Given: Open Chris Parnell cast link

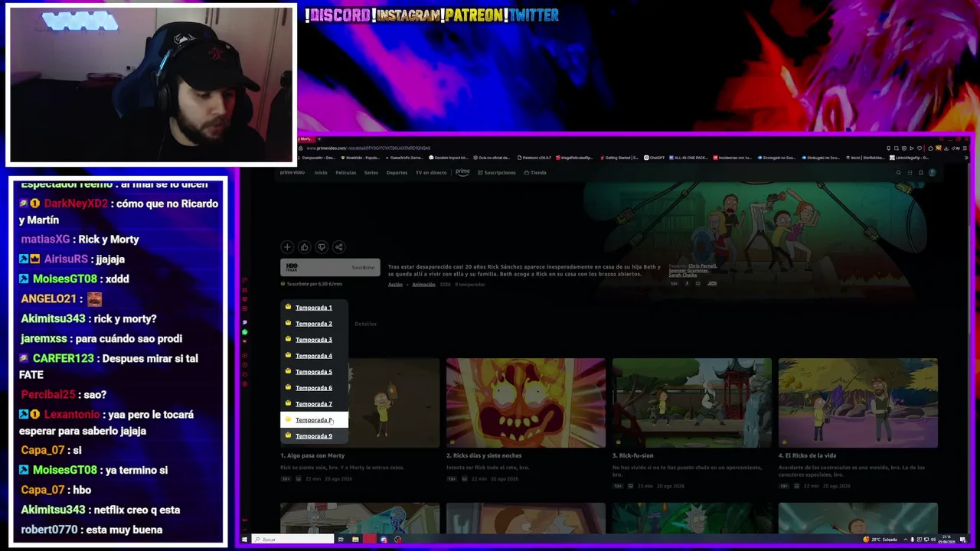Looking at the screenshot, I should coord(703,266).
